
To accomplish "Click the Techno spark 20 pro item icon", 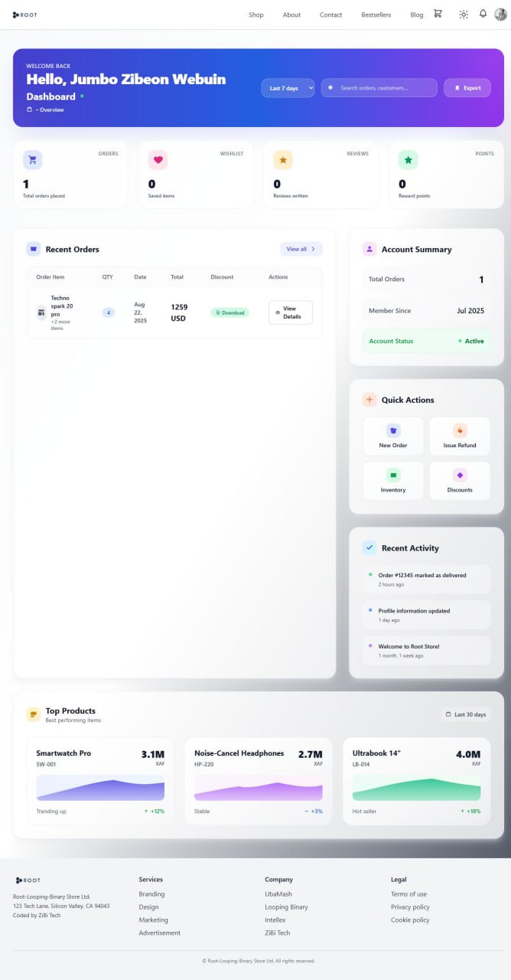I will (x=41, y=312).
